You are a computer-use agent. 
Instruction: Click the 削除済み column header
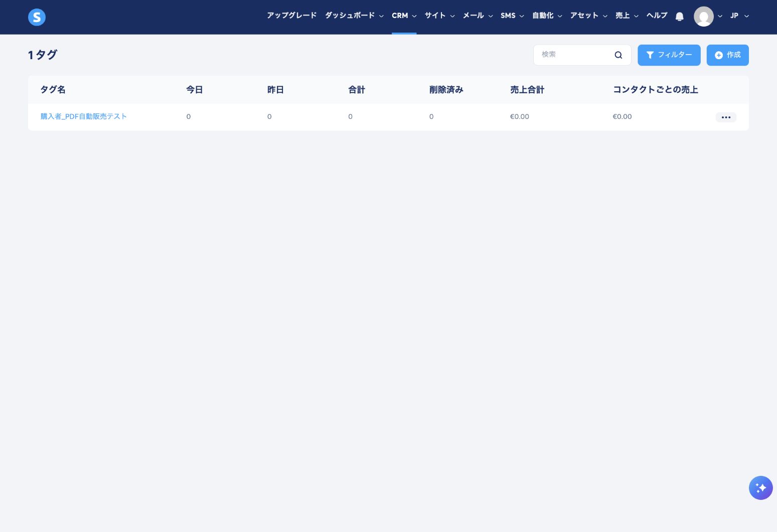[x=446, y=90]
